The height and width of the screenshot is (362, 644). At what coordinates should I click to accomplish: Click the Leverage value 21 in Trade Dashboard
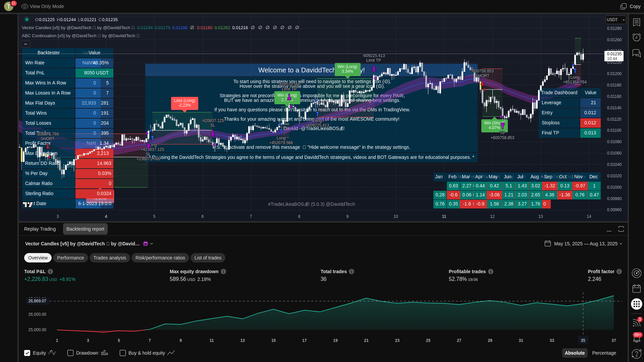pyautogui.click(x=590, y=103)
